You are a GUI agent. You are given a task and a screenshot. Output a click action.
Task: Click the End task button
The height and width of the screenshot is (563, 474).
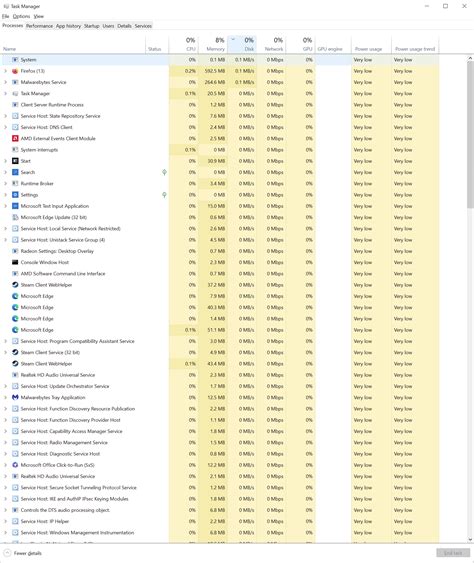453,553
